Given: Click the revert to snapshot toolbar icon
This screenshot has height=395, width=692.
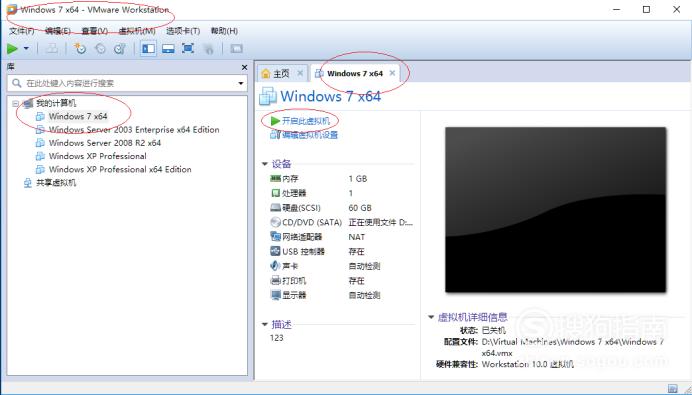Looking at the screenshot, I should (x=100, y=49).
